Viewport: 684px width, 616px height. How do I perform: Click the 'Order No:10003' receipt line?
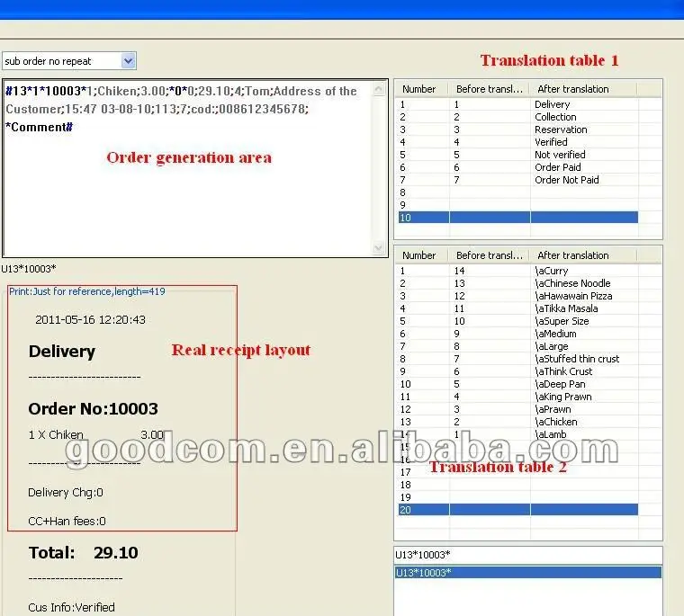93,409
